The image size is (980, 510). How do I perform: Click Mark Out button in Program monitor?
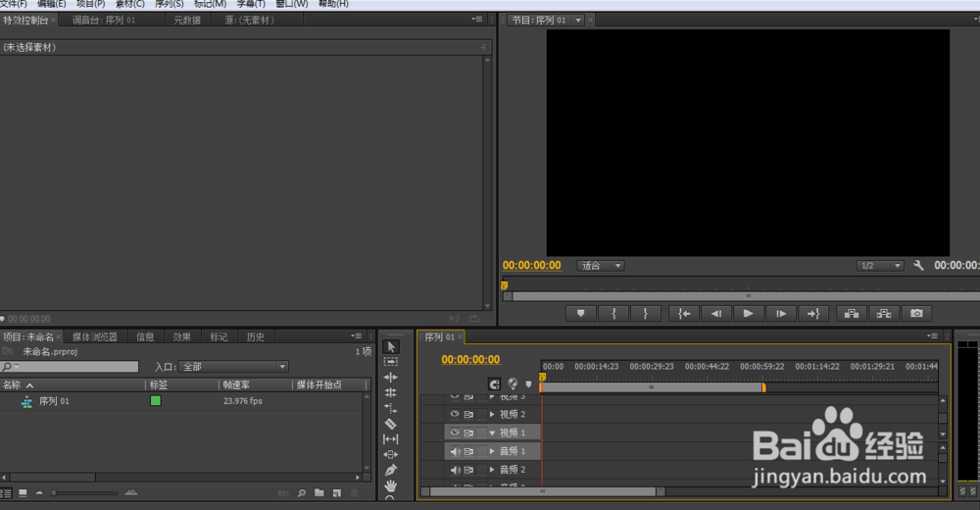(x=646, y=314)
